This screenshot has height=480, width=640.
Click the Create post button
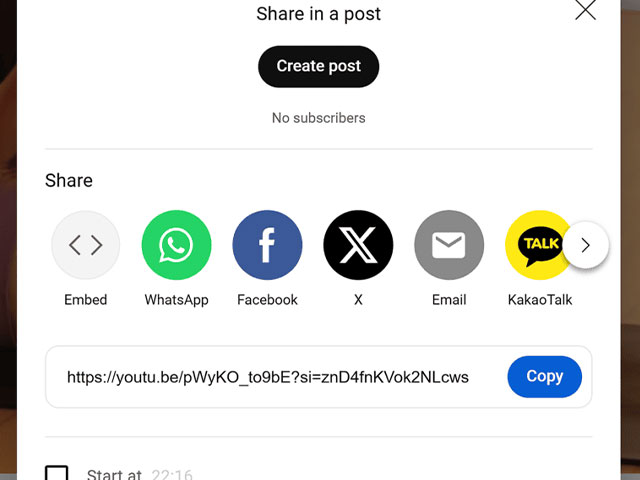(318, 67)
